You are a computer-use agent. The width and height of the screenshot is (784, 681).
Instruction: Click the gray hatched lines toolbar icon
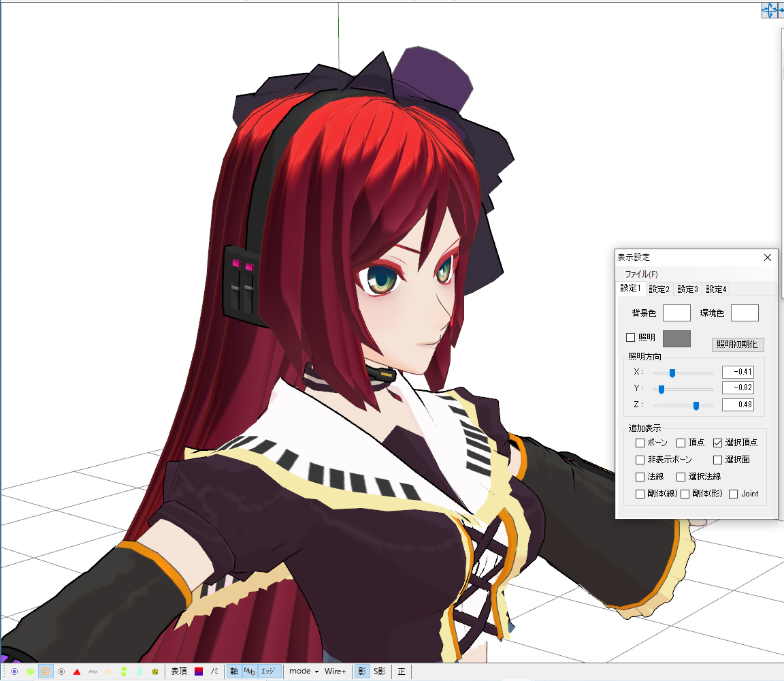coord(93,671)
